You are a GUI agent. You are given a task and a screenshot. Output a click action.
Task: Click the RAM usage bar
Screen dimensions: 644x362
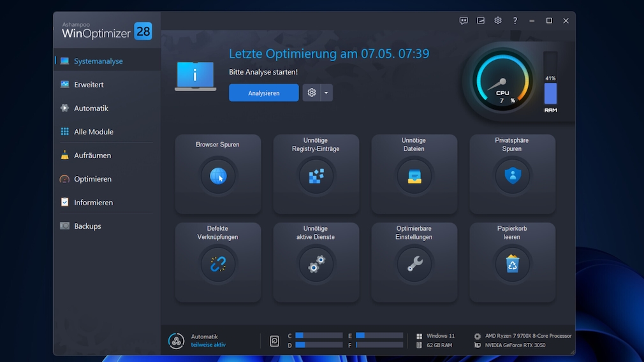550,78
